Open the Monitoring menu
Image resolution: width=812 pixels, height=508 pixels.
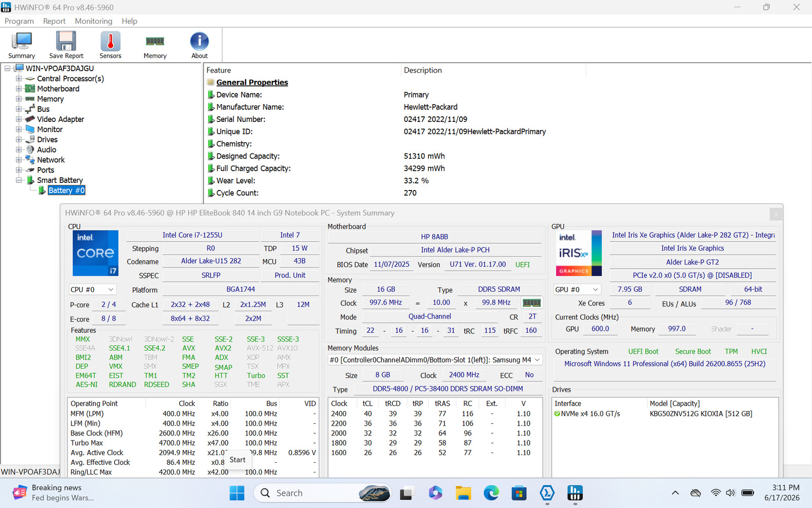point(93,21)
